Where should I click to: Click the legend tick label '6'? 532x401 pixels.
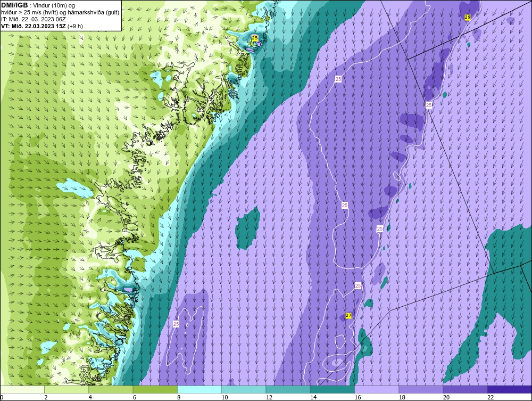click(x=135, y=397)
